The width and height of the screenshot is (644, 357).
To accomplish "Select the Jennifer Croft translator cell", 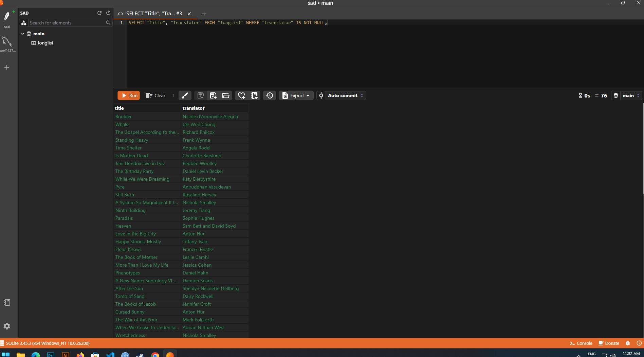I will [215, 304].
